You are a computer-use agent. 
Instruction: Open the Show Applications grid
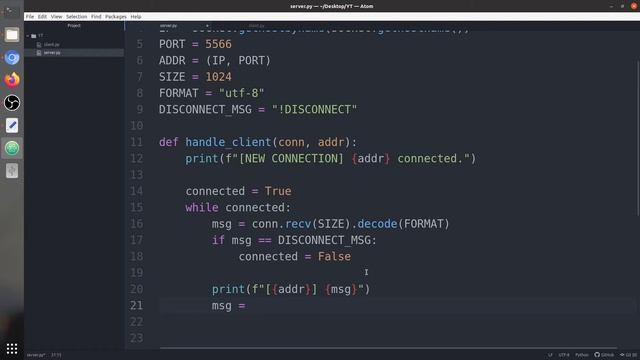coord(12,349)
